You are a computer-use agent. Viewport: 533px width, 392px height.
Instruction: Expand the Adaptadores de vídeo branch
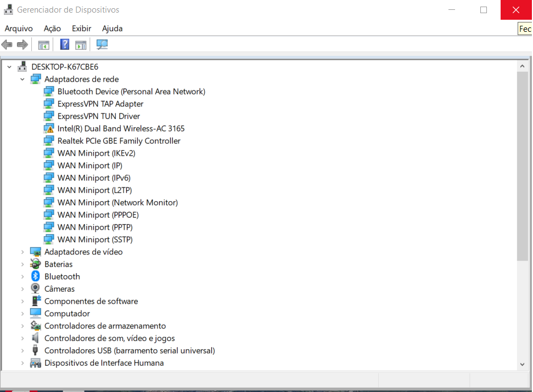(x=23, y=252)
